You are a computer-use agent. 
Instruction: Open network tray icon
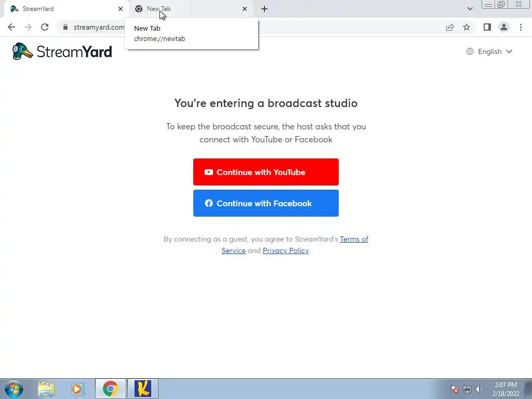tap(467, 389)
